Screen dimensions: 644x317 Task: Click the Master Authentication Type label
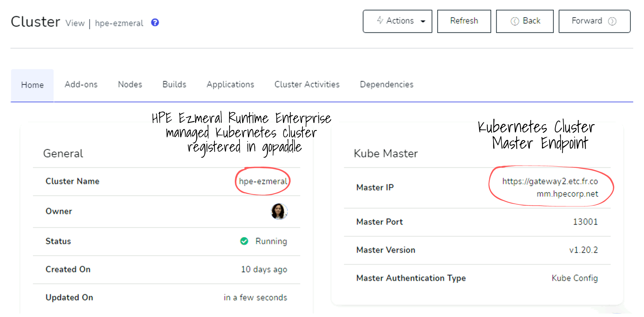[x=411, y=278]
